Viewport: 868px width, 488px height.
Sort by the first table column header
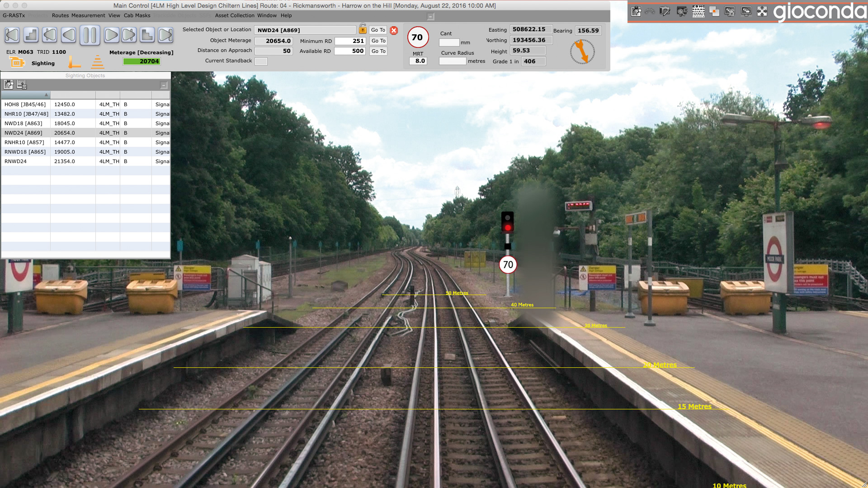point(26,95)
